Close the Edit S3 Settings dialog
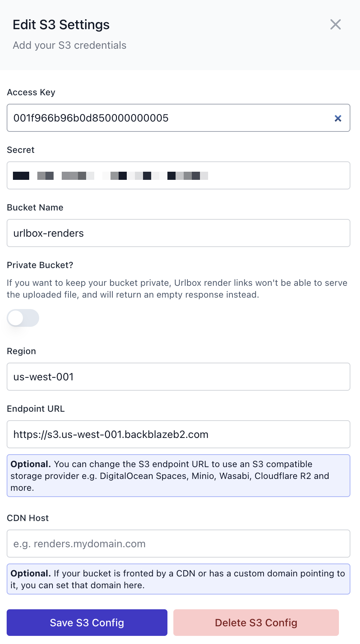The height and width of the screenshot is (644, 360). coord(335,25)
